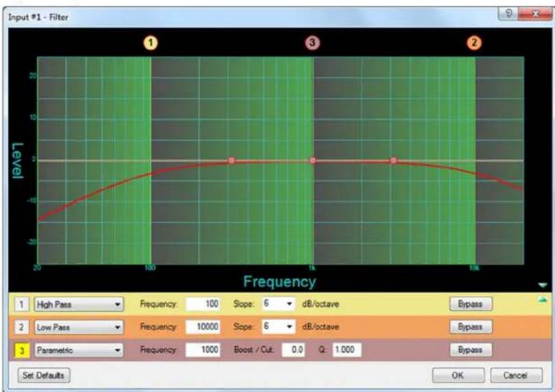Click the collapse arrow below the graph
Screen dimensions: 555x392
click(542, 285)
